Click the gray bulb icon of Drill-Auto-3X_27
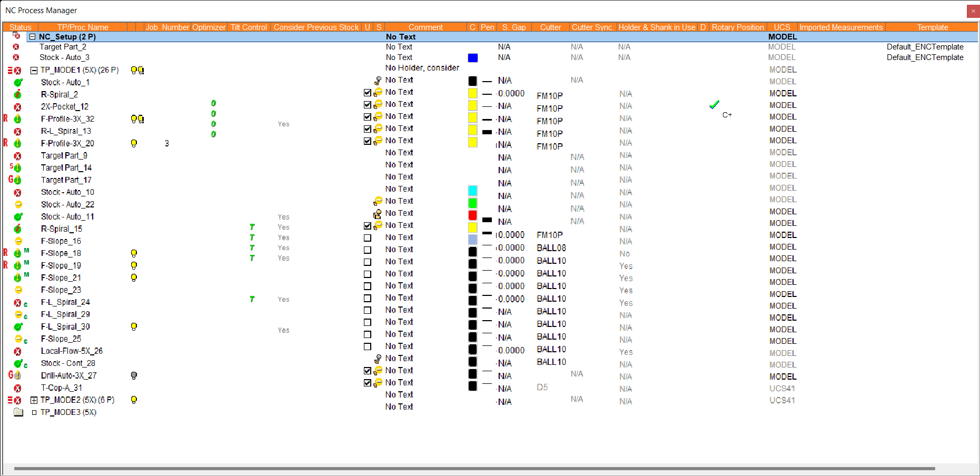980x476 pixels. (x=134, y=375)
